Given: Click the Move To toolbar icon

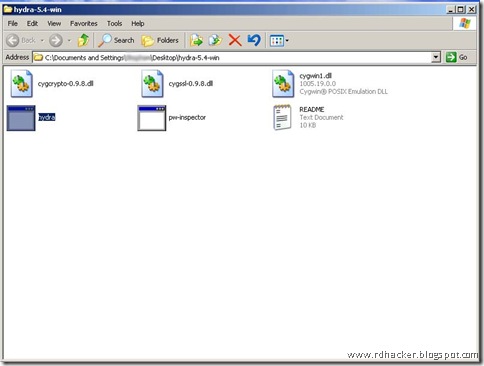Looking at the screenshot, I should tap(196, 40).
